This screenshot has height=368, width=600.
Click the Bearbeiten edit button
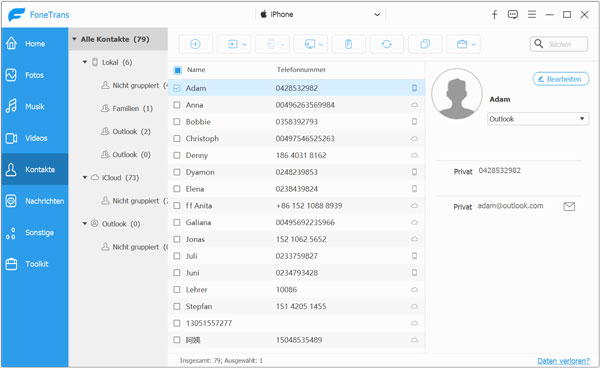click(x=561, y=79)
